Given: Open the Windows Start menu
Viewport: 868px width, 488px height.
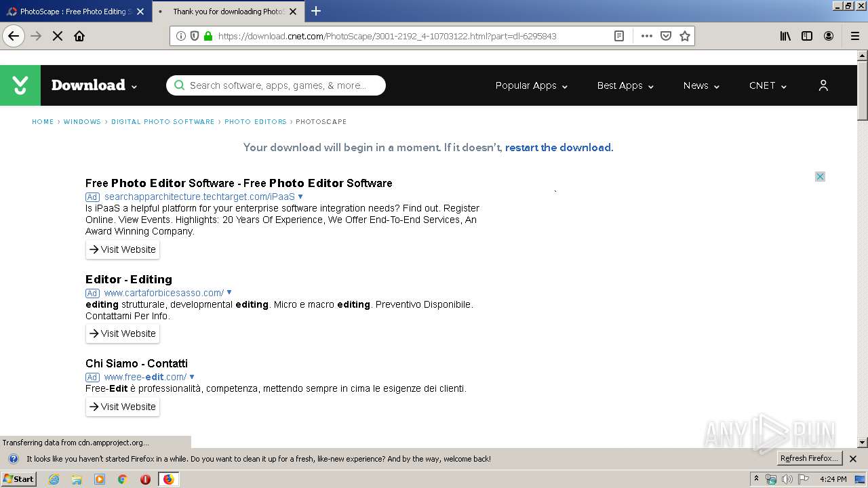Looking at the screenshot, I should point(18,479).
